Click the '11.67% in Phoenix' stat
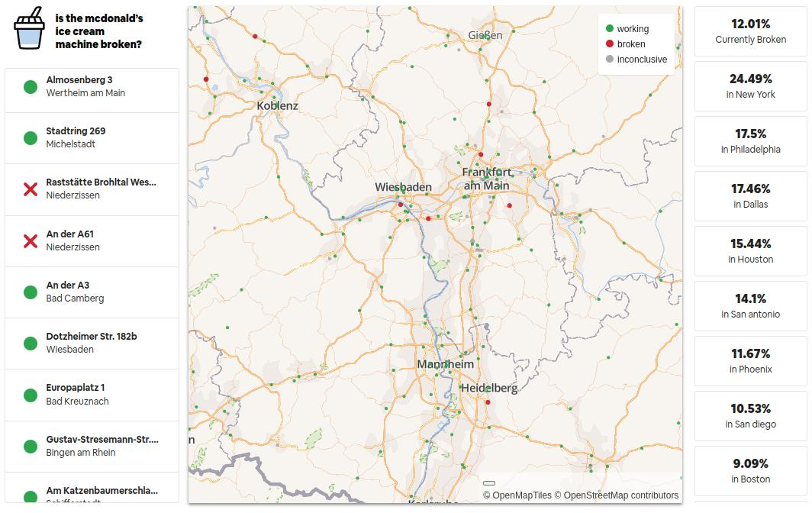The width and height of the screenshot is (812, 513). pos(750,360)
